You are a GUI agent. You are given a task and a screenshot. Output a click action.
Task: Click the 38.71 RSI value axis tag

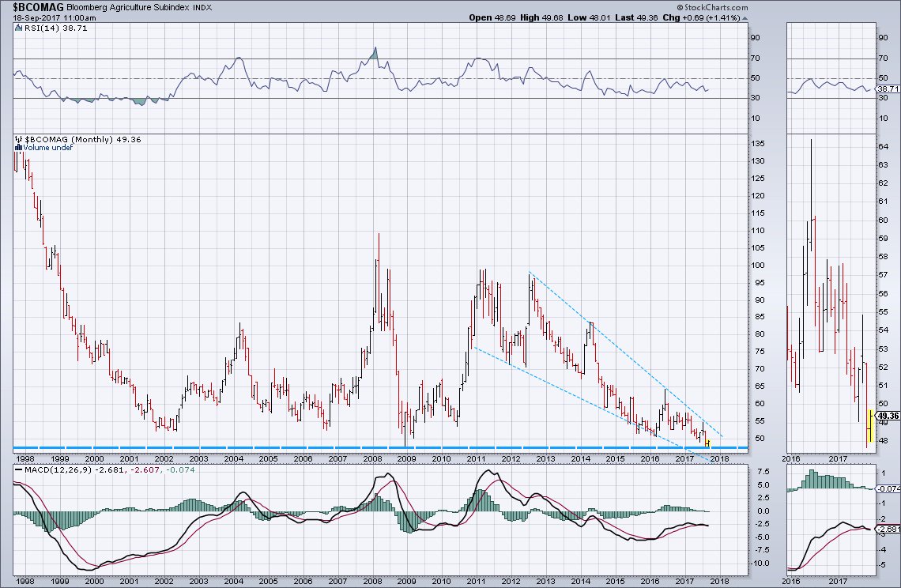(x=889, y=89)
